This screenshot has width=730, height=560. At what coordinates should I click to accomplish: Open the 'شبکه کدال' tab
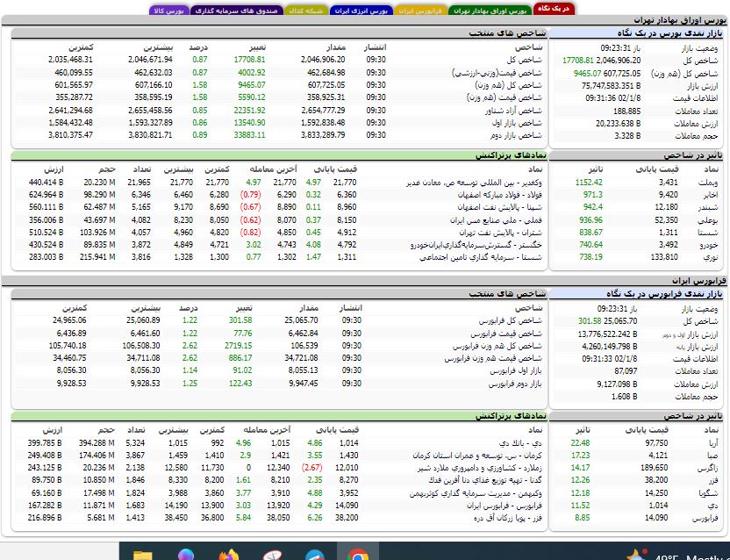(x=306, y=11)
